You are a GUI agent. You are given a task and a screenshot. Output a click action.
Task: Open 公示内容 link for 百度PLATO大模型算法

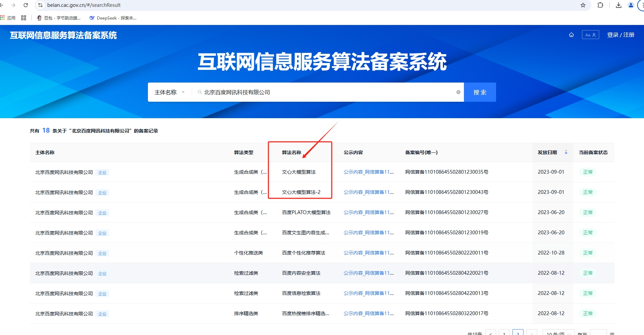coord(369,212)
